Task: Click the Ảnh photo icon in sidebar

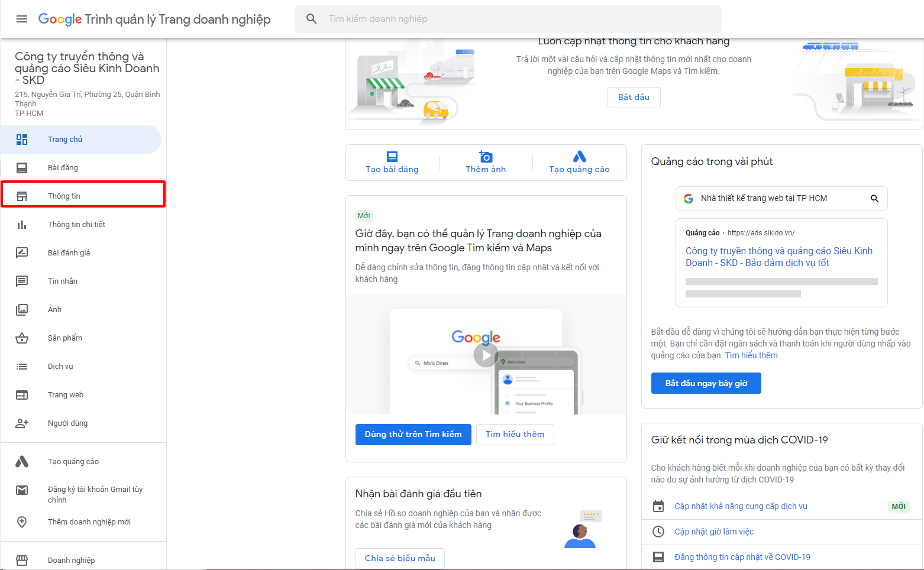Action: point(22,310)
